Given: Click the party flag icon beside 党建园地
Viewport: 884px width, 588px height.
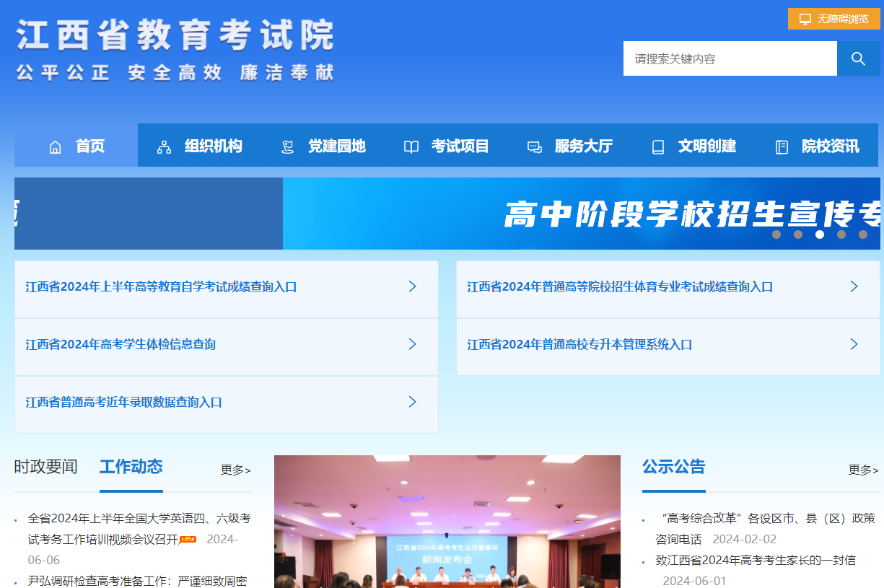Looking at the screenshot, I should click(x=288, y=147).
